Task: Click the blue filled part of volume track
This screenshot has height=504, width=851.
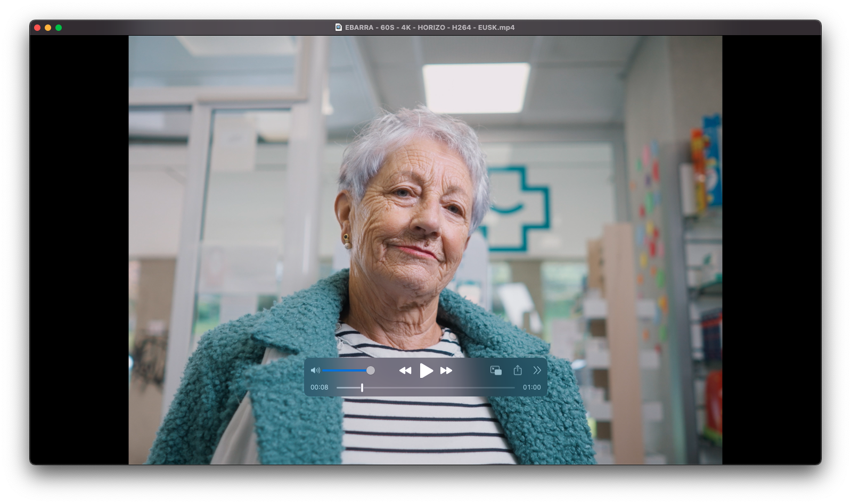Action: pos(343,370)
